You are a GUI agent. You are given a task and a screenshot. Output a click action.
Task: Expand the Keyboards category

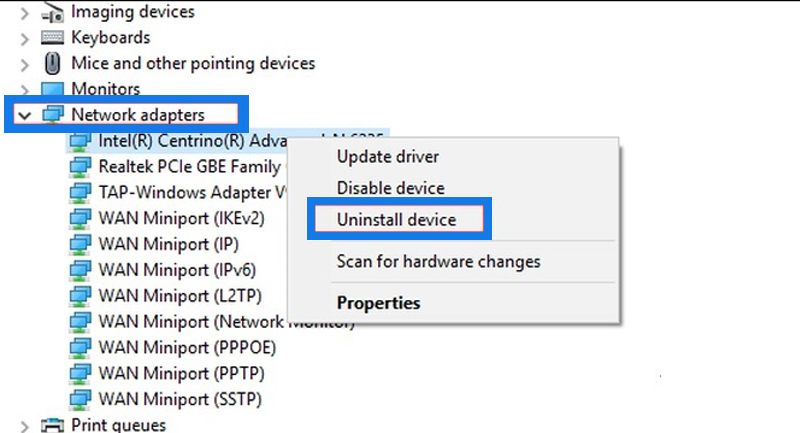click(x=24, y=39)
